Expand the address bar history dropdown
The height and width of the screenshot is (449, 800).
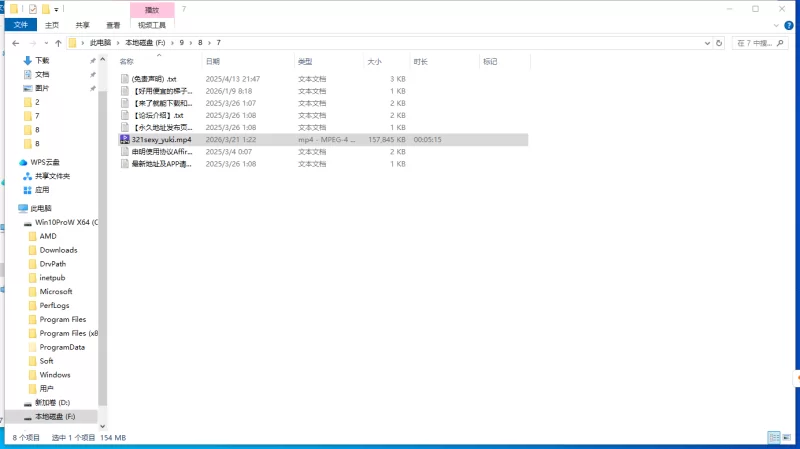coord(707,43)
